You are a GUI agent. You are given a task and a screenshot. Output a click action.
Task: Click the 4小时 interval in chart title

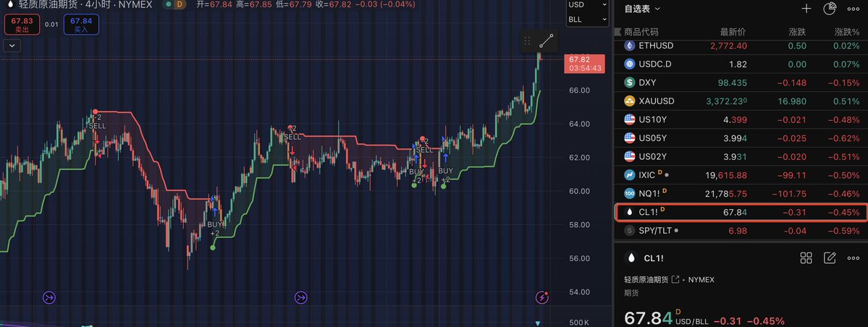click(96, 5)
